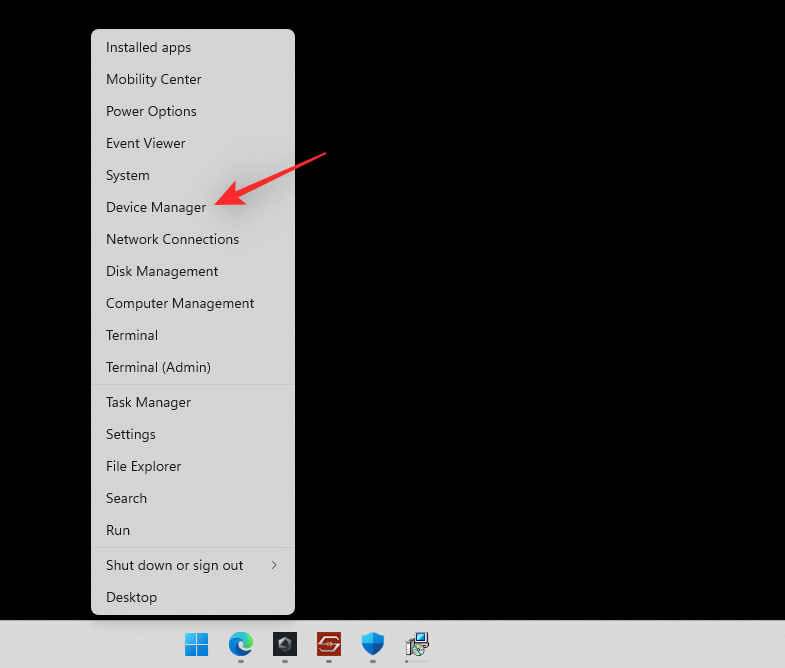Open the Run dialog entry

click(193, 531)
